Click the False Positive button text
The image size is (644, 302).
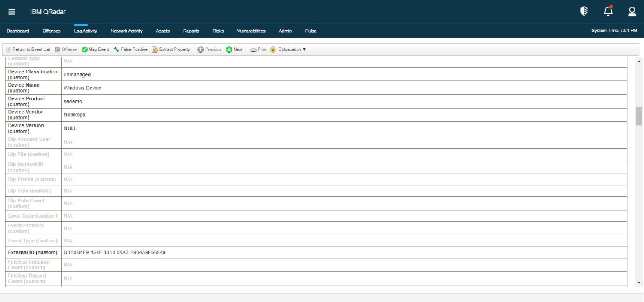tap(134, 49)
